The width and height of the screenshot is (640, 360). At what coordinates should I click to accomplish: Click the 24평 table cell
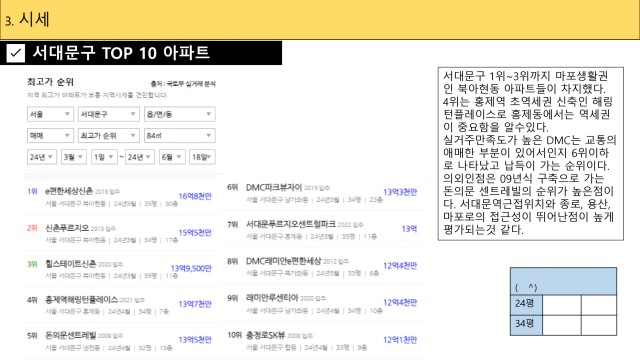[526, 304]
